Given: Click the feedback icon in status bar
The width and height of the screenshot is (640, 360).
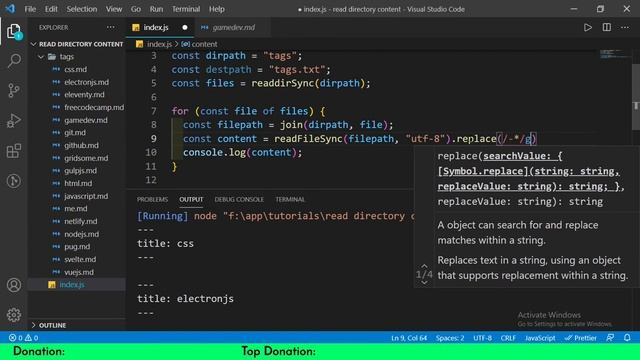Looking at the screenshot, I should tap(610, 338).
